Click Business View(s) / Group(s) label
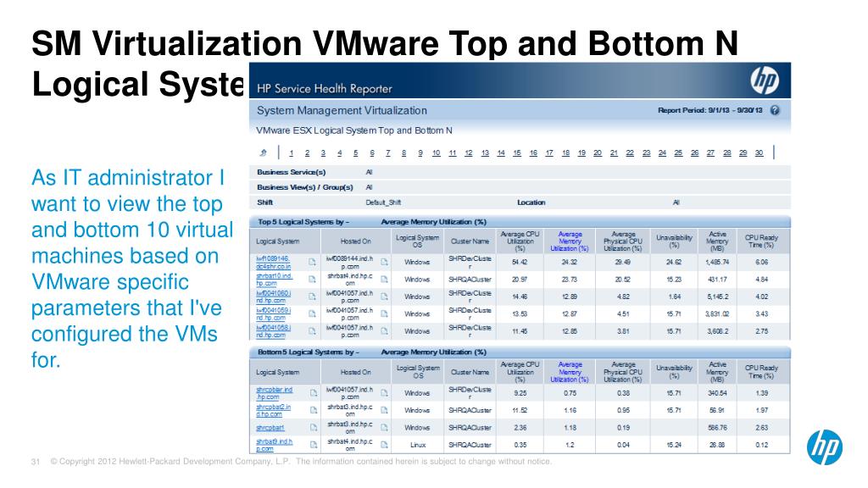868x488 pixels. [x=305, y=187]
